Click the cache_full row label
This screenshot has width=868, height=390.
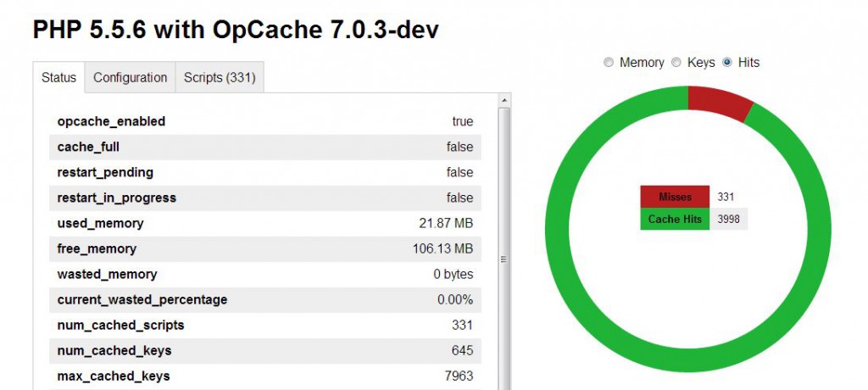point(88,147)
